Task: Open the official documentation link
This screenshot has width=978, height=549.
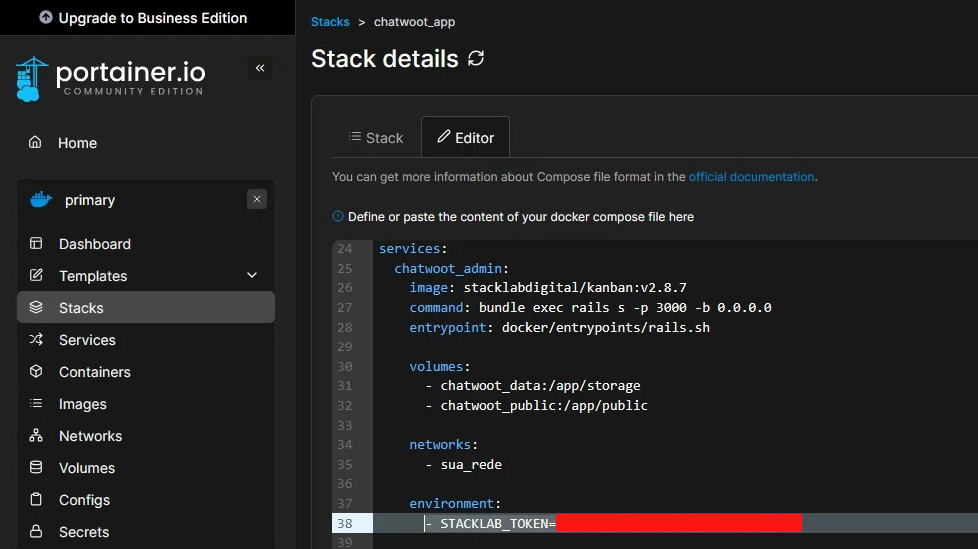Action: (x=751, y=177)
